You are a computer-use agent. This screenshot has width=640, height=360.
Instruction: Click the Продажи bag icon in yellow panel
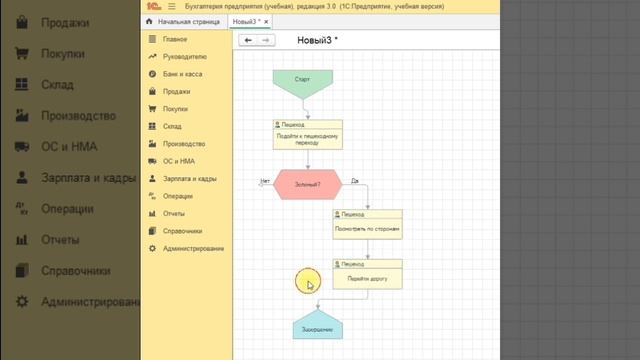coord(152,91)
